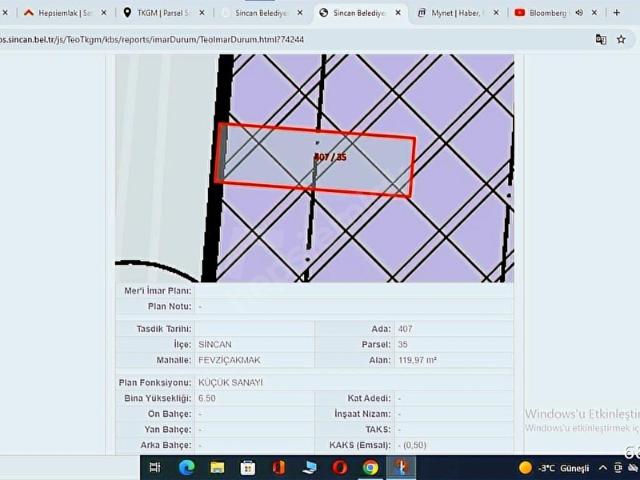Switch to Google Chrome in the taskbar
The image size is (640, 480).
click(x=371, y=467)
